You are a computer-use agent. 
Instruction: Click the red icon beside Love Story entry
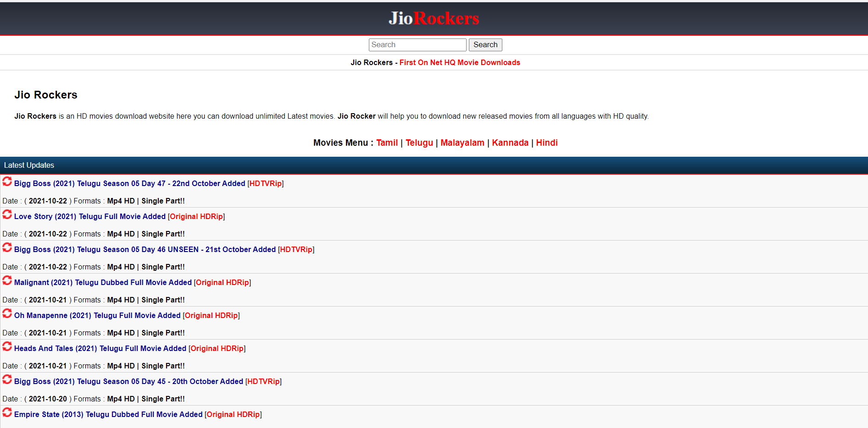(x=7, y=214)
